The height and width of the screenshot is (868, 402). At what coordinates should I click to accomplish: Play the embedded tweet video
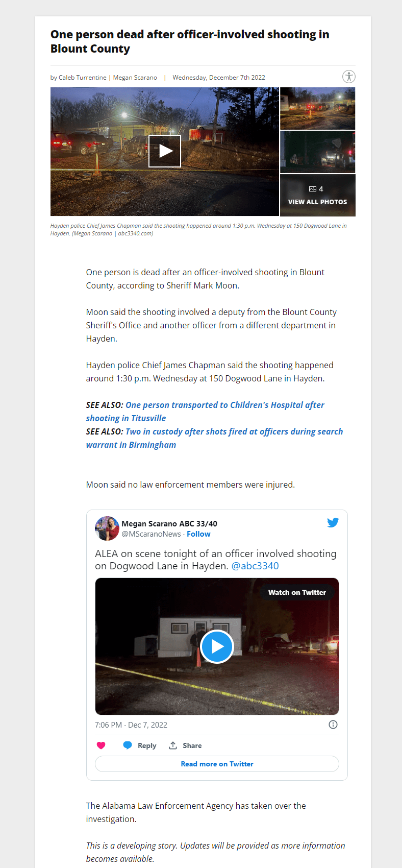coord(217,646)
